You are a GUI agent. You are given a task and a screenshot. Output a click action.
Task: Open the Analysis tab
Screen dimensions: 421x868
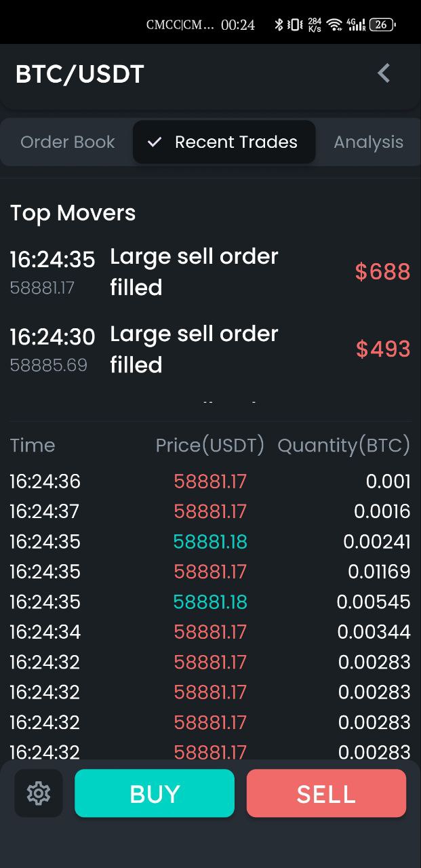pos(368,142)
